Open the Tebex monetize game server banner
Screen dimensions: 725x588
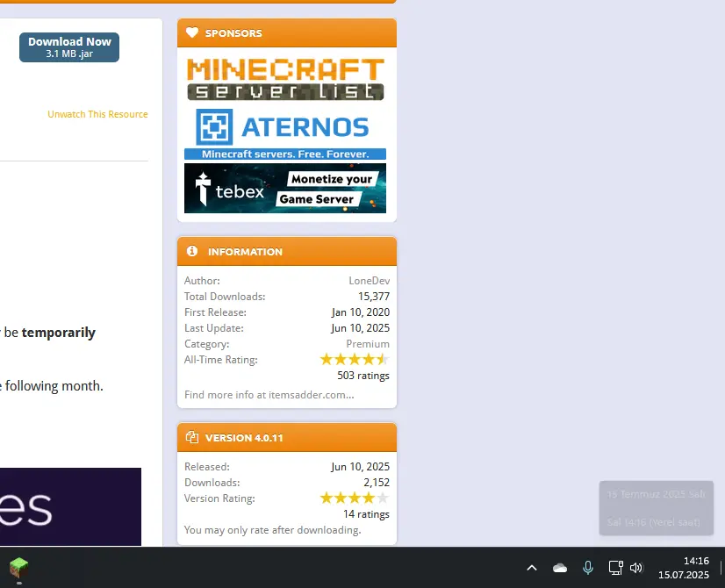[285, 188]
